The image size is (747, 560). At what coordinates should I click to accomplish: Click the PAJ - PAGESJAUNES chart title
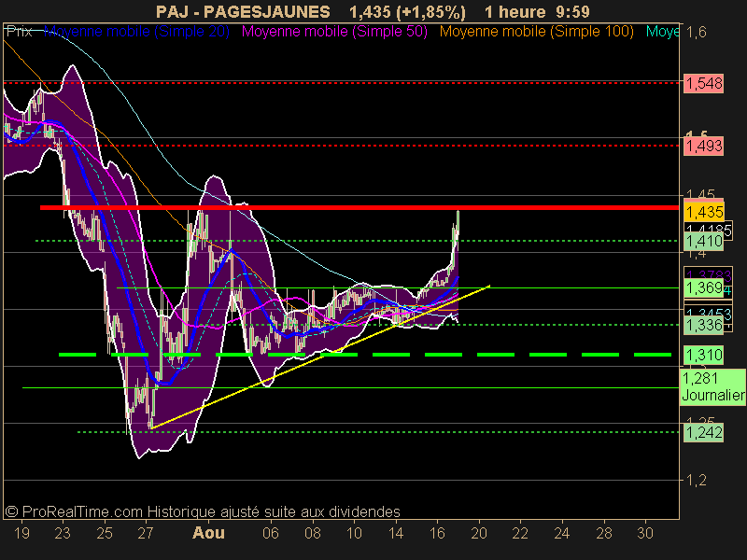(x=243, y=11)
